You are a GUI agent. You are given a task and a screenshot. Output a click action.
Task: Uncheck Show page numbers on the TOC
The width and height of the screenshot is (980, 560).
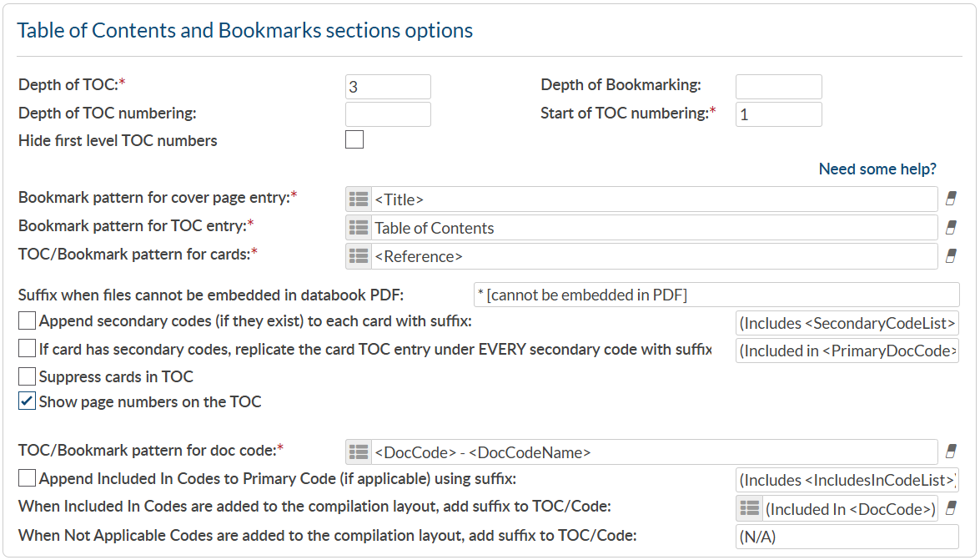click(x=28, y=401)
